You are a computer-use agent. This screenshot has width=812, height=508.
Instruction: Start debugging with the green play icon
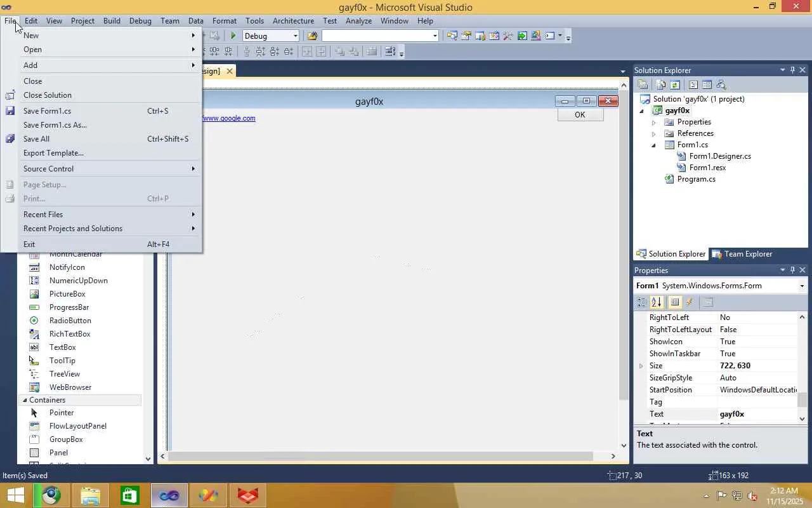(233, 36)
